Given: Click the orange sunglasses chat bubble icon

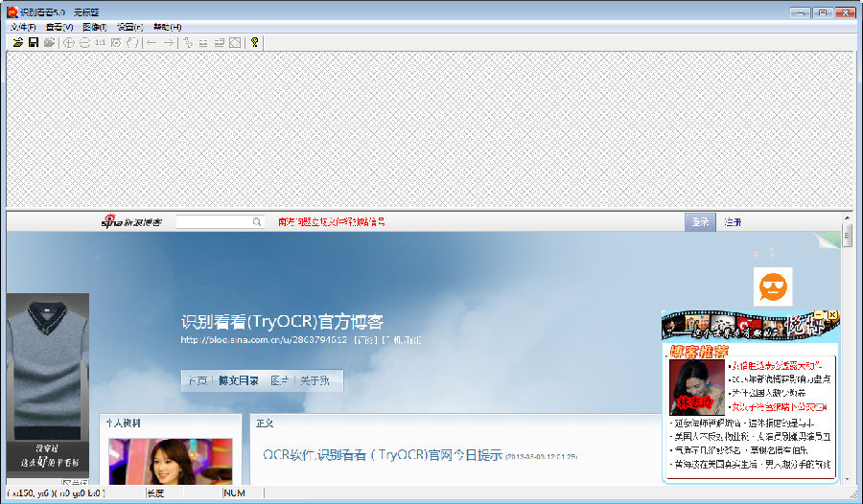Looking at the screenshot, I should (x=770, y=286).
